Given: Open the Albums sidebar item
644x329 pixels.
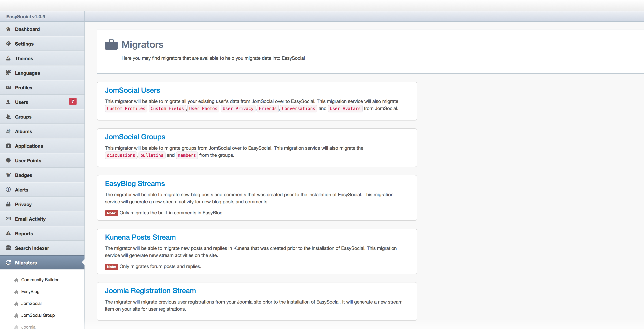Looking at the screenshot, I should click(42, 131).
